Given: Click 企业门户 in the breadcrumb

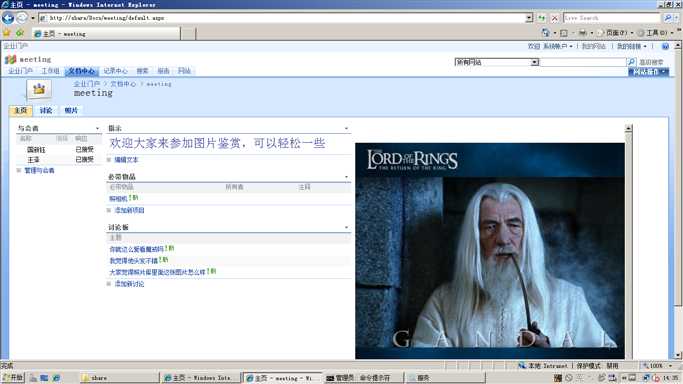Looking at the screenshot, I should coord(86,84).
